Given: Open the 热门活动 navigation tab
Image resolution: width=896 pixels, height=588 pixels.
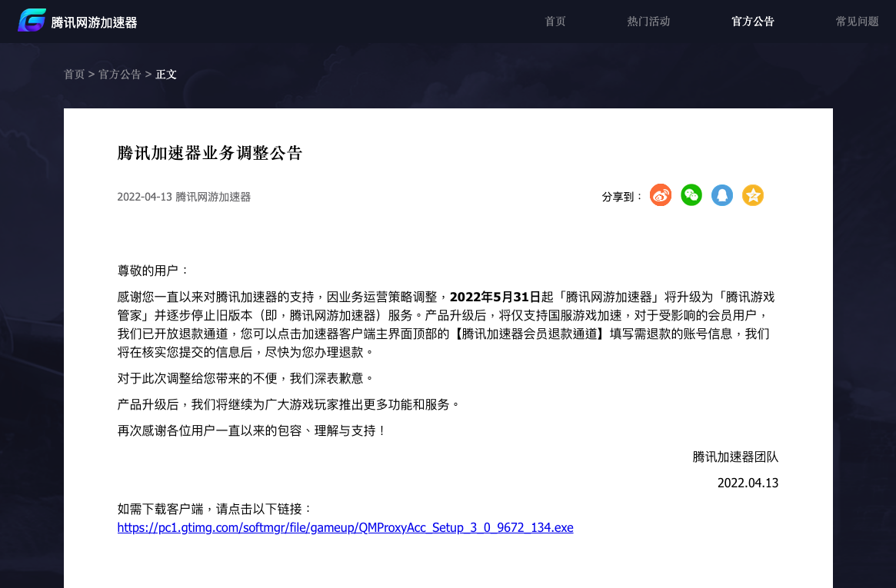Looking at the screenshot, I should [648, 22].
